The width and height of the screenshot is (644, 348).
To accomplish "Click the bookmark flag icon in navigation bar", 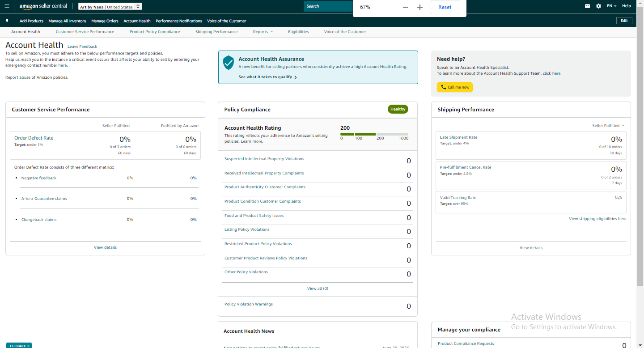I will 7,21.
